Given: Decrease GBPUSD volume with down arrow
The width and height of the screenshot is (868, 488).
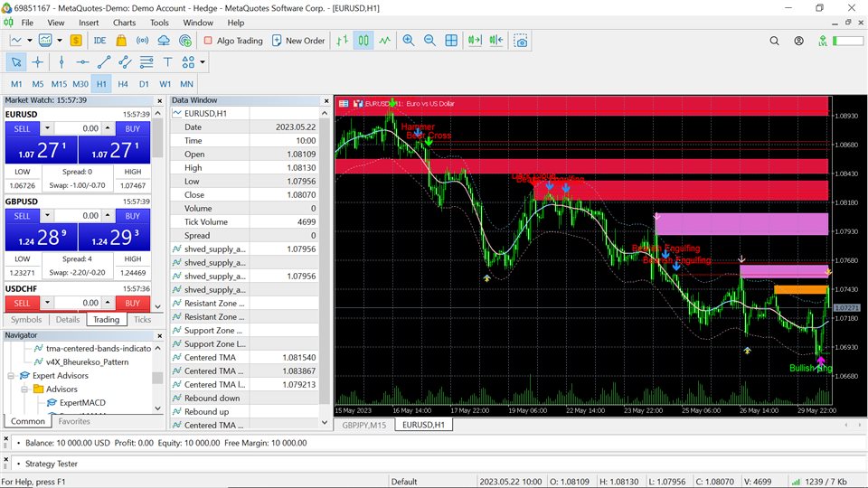Looking at the screenshot, I should pyautogui.click(x=47, y=216).
